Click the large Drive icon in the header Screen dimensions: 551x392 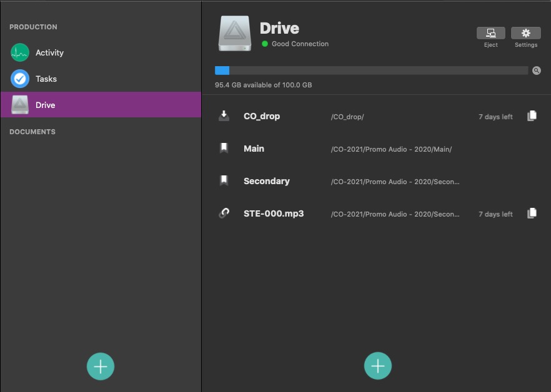click(235, 33)
